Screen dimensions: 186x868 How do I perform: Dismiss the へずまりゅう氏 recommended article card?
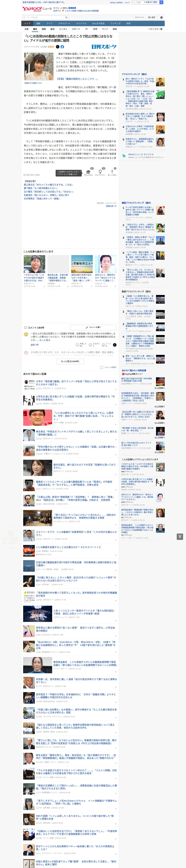pyautogui.click(x=44, y=286)
